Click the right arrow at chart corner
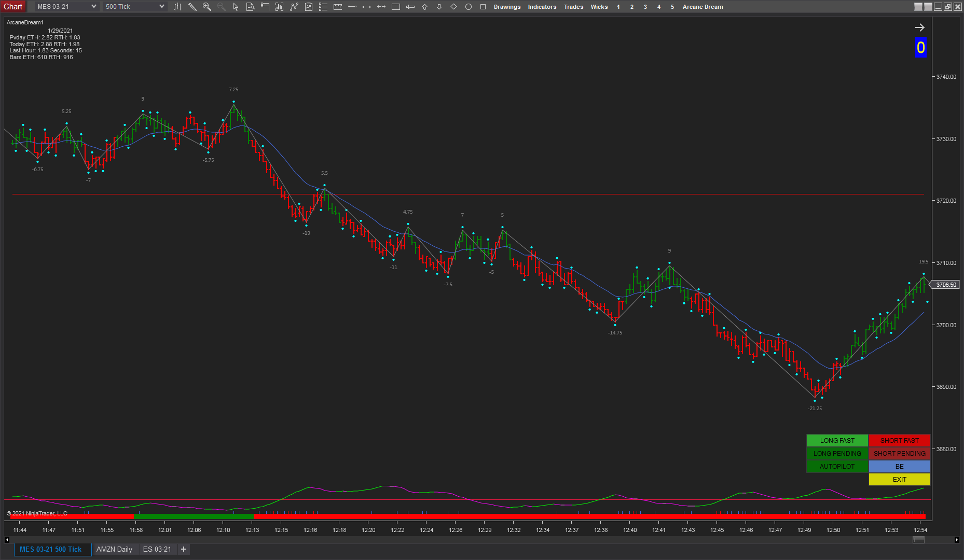 (919, 27)
